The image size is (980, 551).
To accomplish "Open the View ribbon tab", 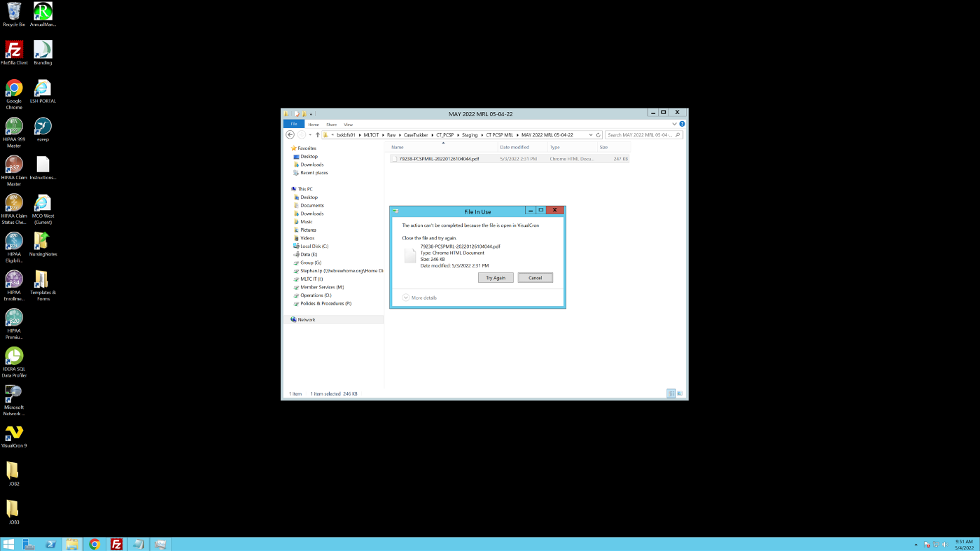I will pos(348,124).
